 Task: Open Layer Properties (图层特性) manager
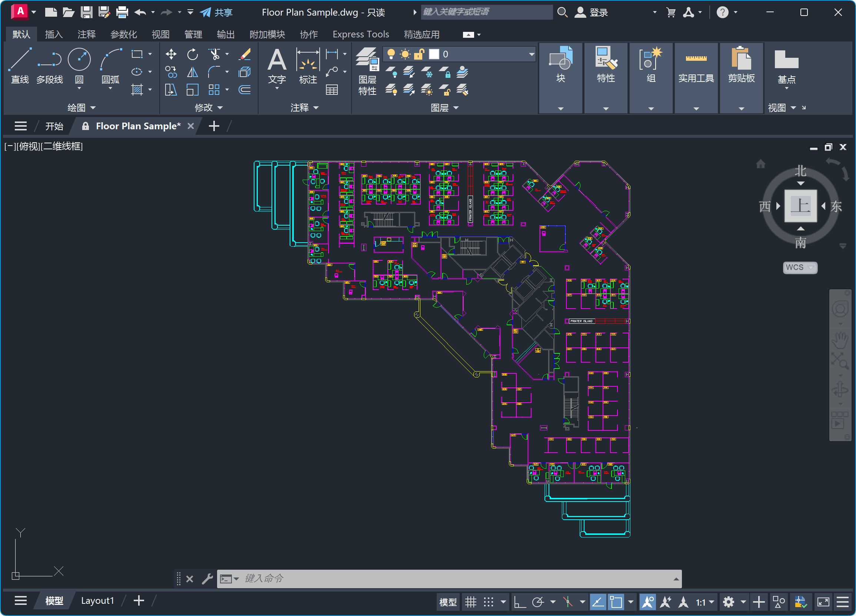tap(367, 72)
